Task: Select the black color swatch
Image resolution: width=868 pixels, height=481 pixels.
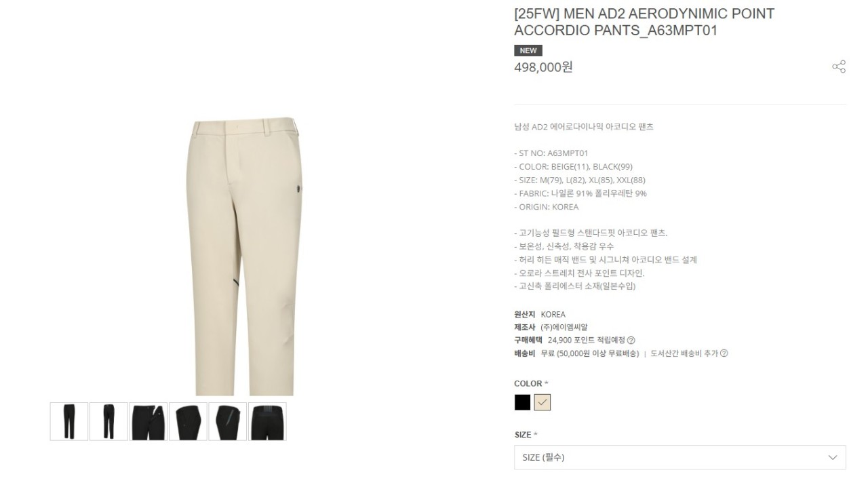Action: (522, 402)
